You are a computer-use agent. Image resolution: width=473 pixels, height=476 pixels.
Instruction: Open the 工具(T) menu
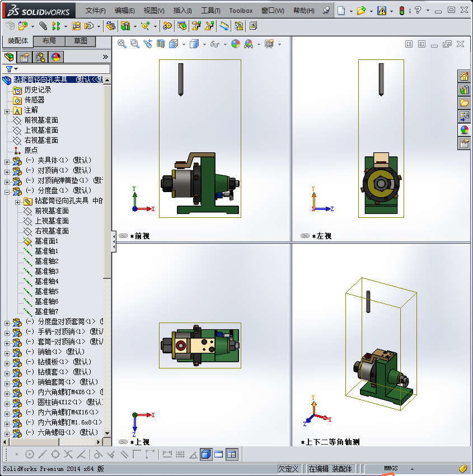[x=210, y=11]
